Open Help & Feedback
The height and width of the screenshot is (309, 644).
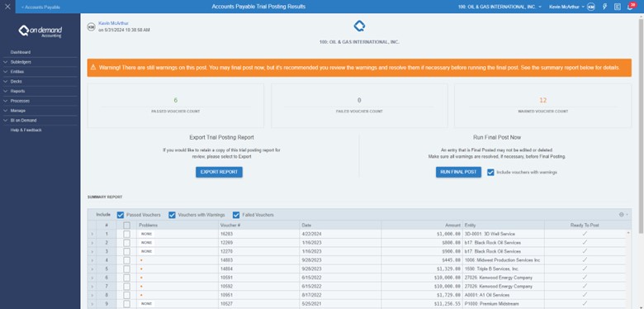coord(26,130)
